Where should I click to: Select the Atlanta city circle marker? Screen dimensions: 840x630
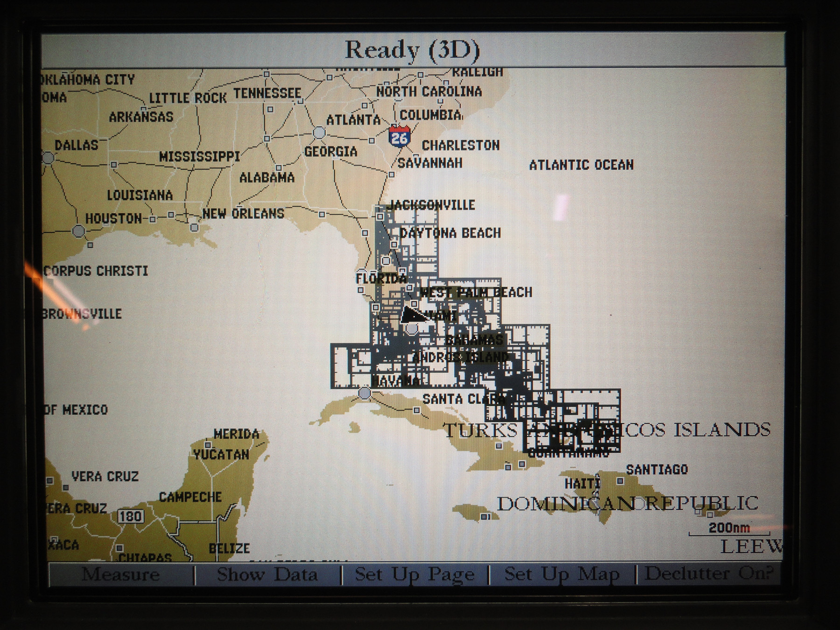(319, 132)
